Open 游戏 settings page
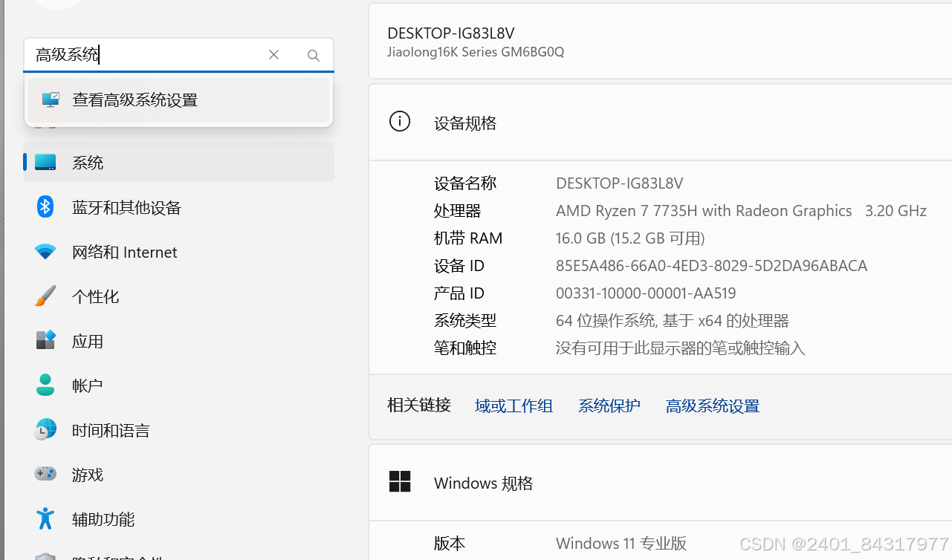Screen dimensions: 952x560 click(x=178, y=475)
